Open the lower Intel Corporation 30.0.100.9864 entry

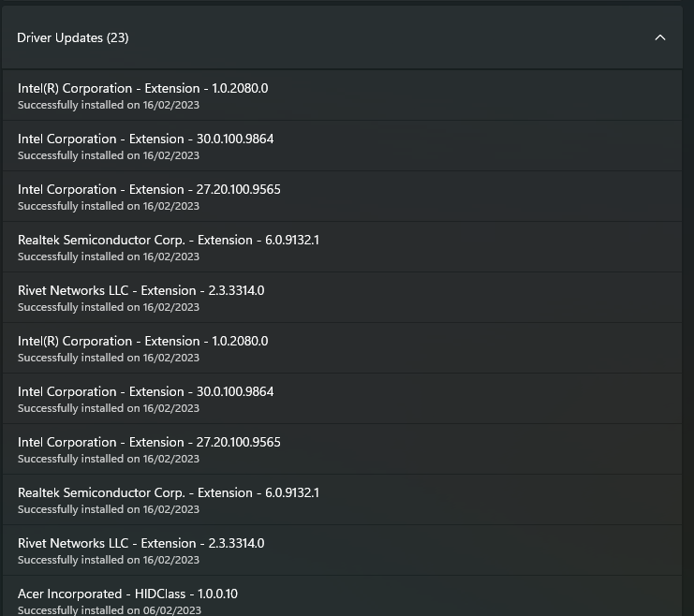(x=342, y=398)
